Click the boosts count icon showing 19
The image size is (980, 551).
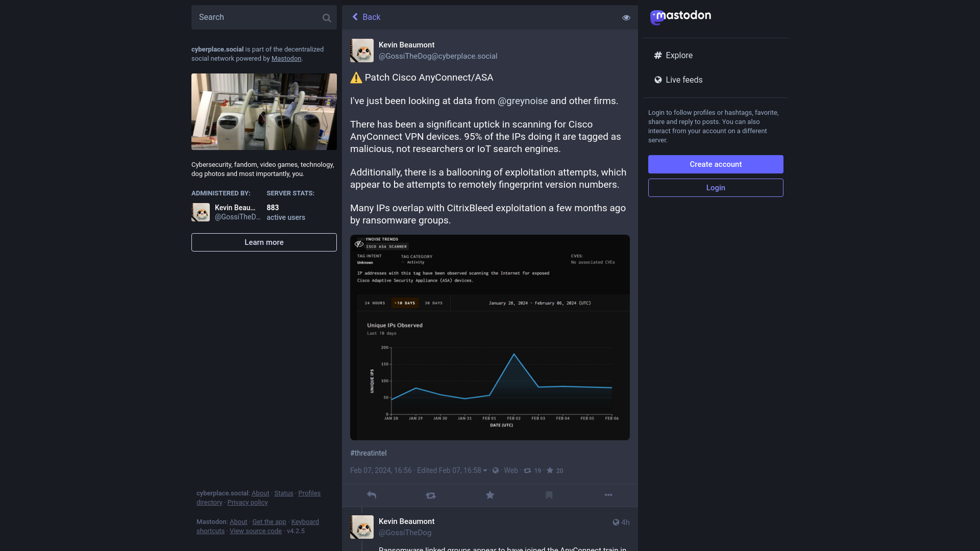pyautogui.click(x=532, y=470)
